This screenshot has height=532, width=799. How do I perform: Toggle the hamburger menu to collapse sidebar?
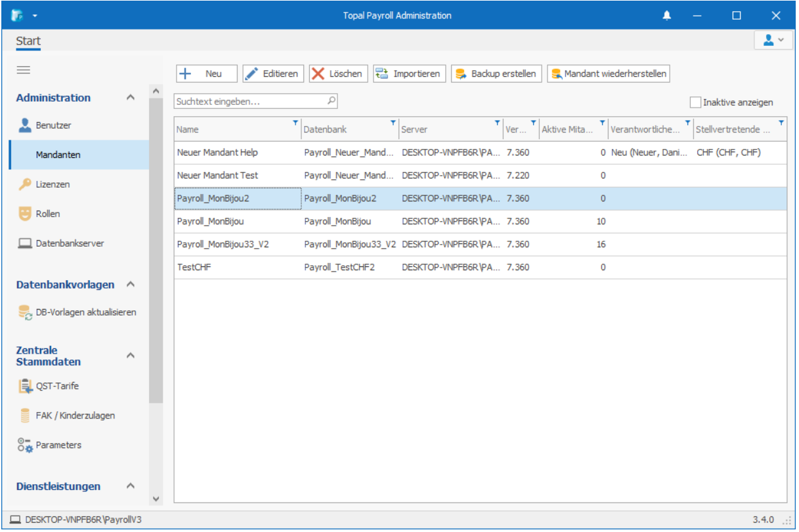click(24, 70)
